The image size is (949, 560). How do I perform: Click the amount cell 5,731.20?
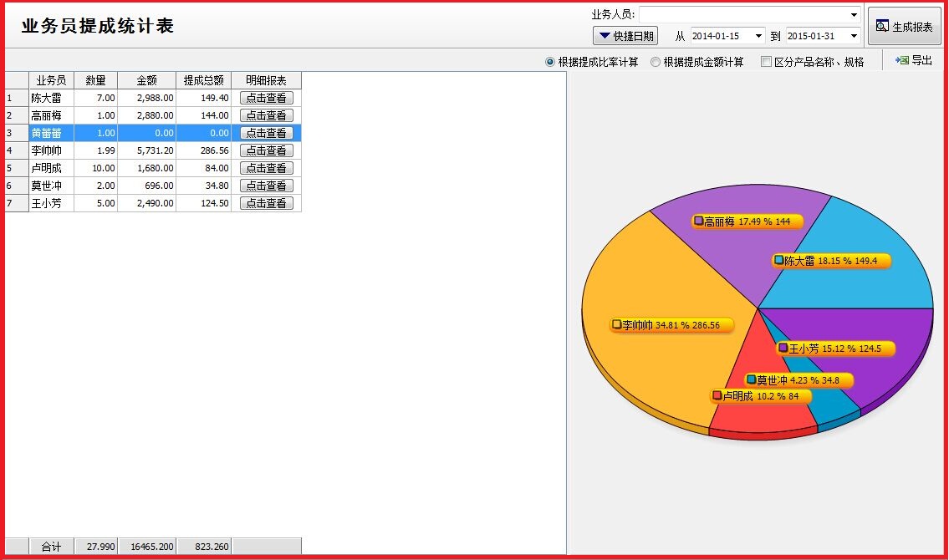[x=146, y=150]
